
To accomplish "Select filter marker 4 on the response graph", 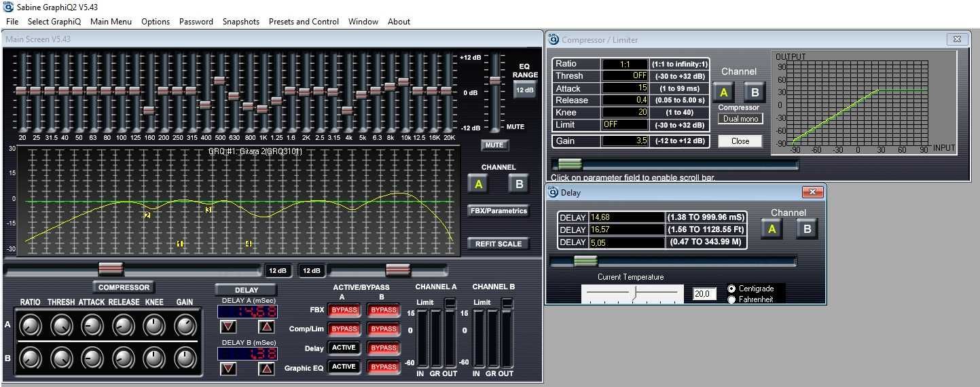I will coord(248,244).
